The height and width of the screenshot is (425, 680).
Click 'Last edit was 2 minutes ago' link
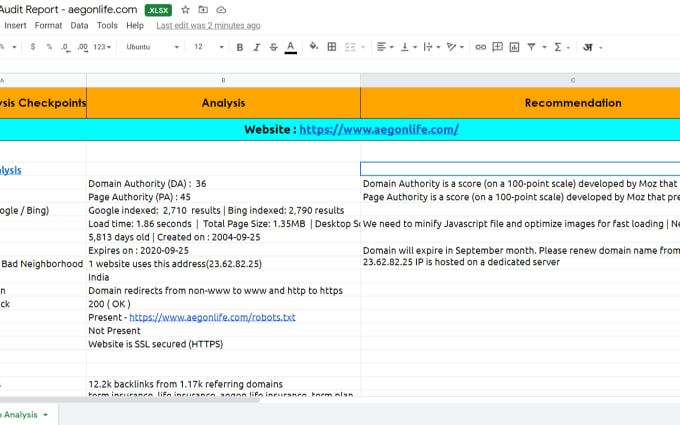click(208, 26)
